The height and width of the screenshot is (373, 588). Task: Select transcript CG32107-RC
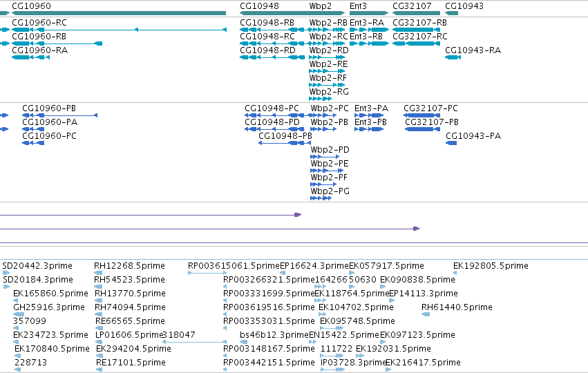tap(420, 37)
